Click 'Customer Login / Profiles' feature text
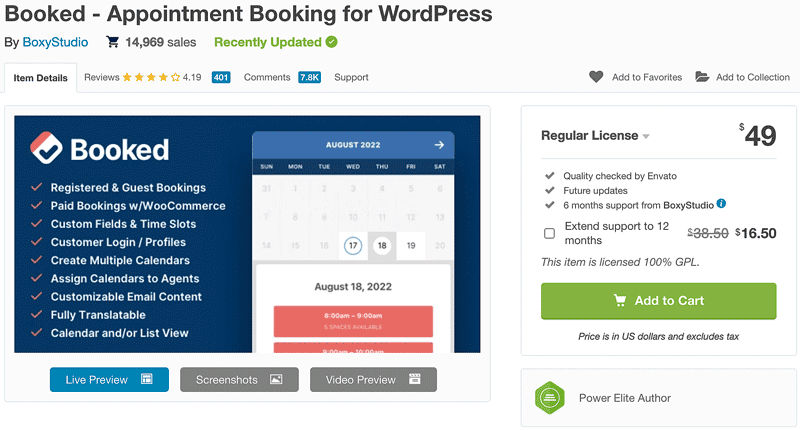Screen dimensions: 800x430 tap(118, 242)
